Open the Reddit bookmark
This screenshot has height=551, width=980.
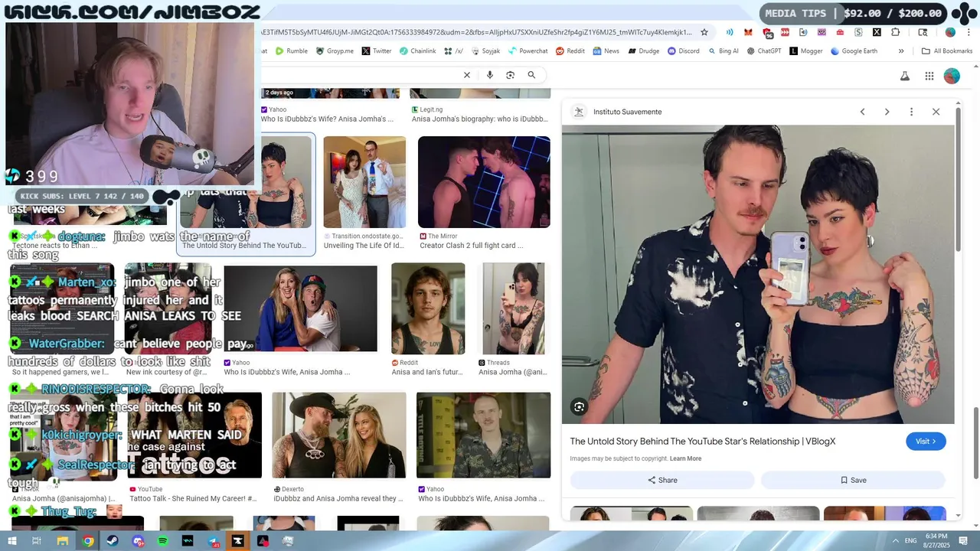point(570,51)
